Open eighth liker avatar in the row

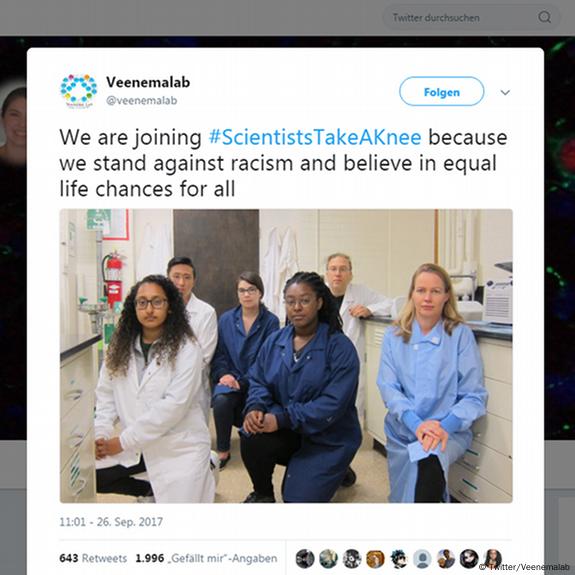coord(469,558)
